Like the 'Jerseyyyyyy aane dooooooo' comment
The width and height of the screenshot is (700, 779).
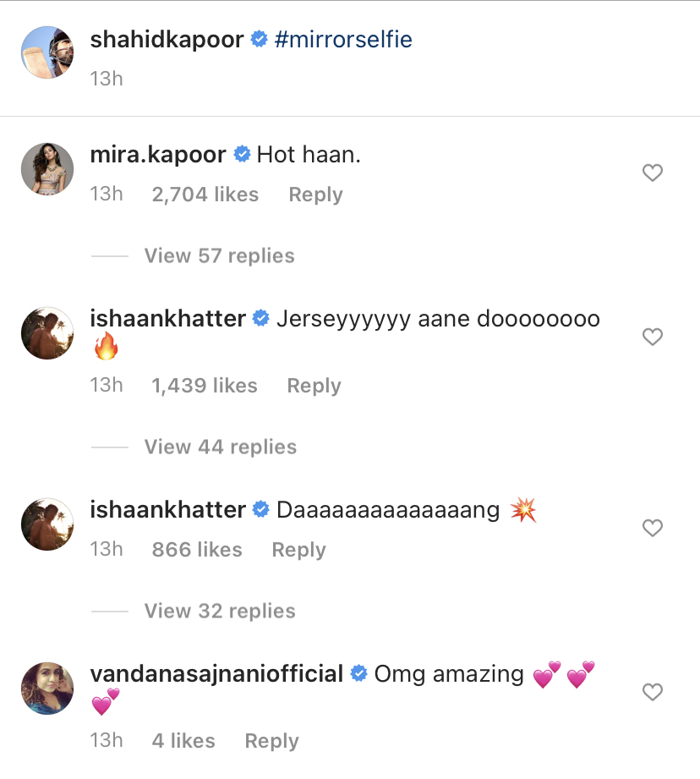click(652, 337)
